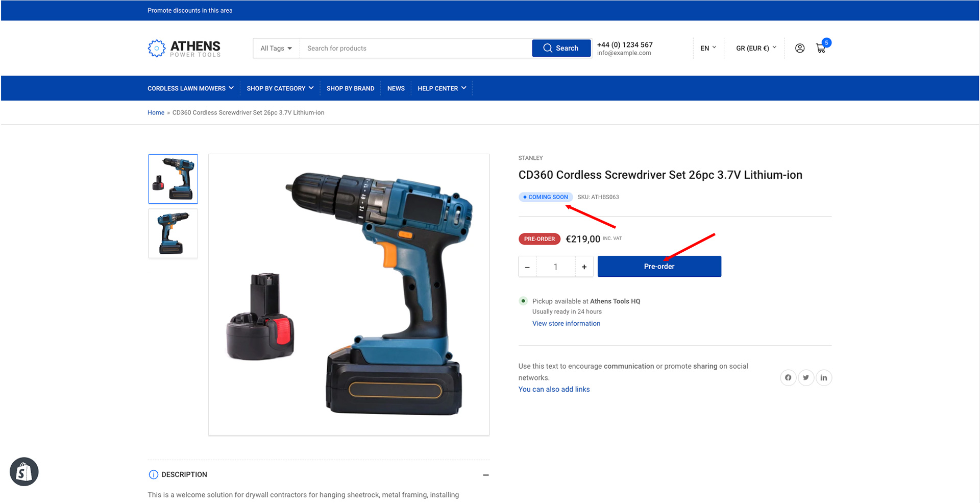Image resolution: width=980 pixels, height=503 pixels.
Task: Open the shopping cart
Action: [821, 48]
